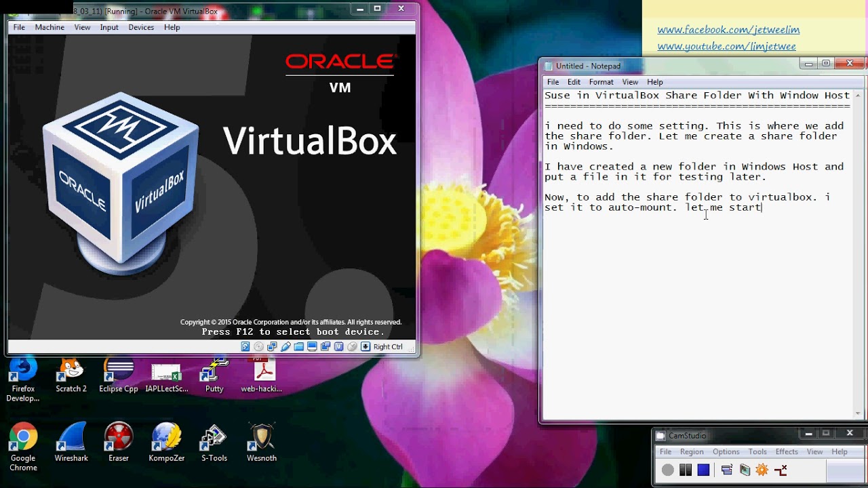Select the web-hacking PDF desktop icon
This screenshot has width=868, height=488.
coord(262,375)
